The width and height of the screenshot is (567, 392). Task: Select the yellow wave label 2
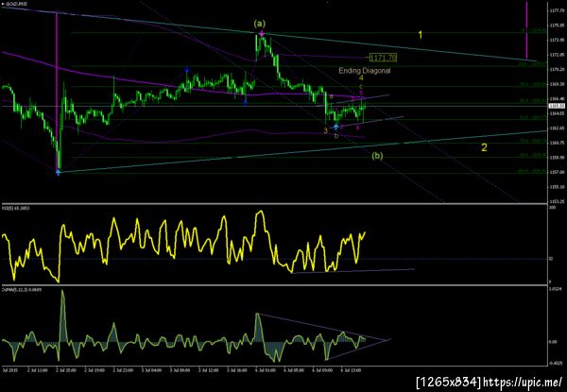coord(484,147)
